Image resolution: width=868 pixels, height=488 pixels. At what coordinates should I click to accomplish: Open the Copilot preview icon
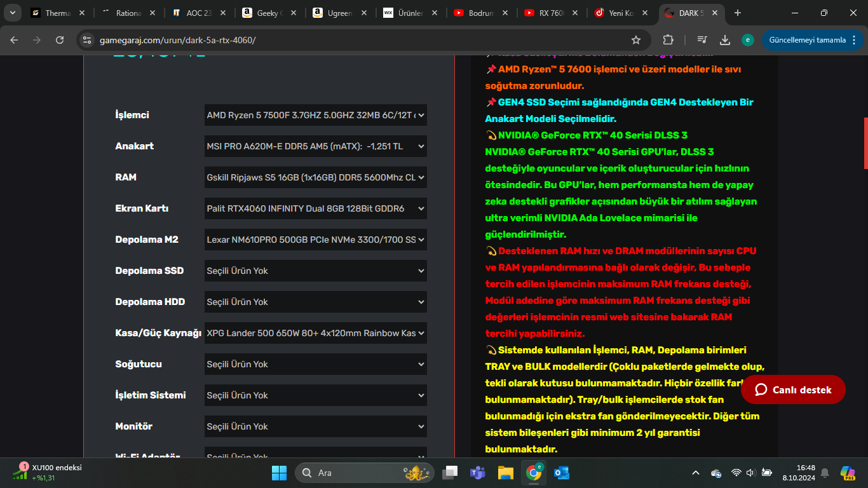848,473
